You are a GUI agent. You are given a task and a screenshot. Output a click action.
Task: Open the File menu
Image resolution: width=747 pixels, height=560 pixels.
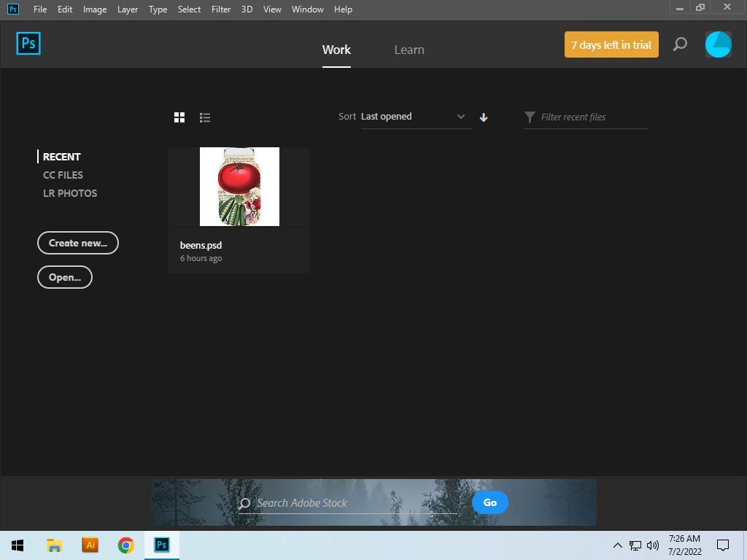pos(40,9)
